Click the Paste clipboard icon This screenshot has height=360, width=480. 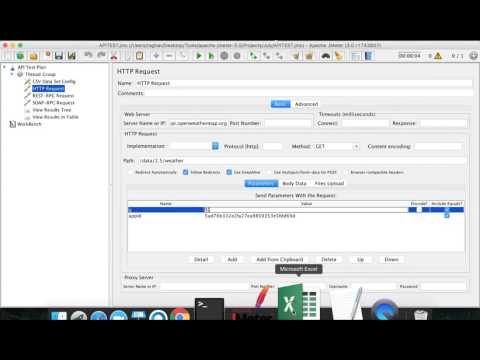(x=139, y=56)
